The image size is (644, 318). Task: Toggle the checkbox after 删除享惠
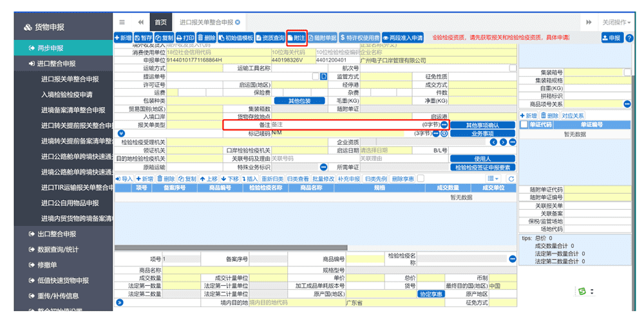[x=421, y=179]
